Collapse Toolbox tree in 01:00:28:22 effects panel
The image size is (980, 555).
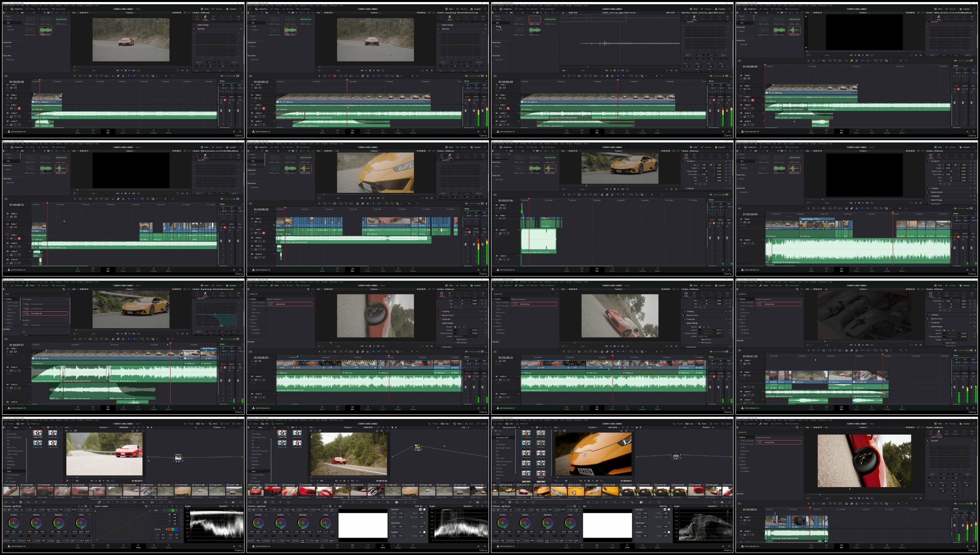(493, 299)
